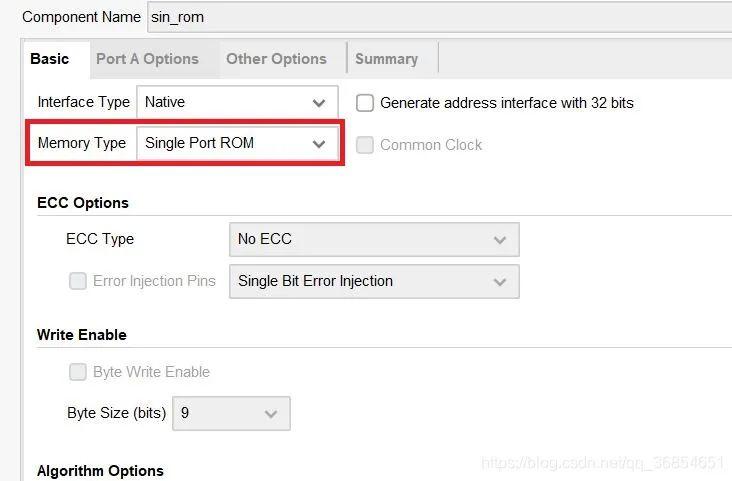This screenshot has width=732, height=481.
Task: Click the Interface Type chevron arrow
Action: (319, 103)
